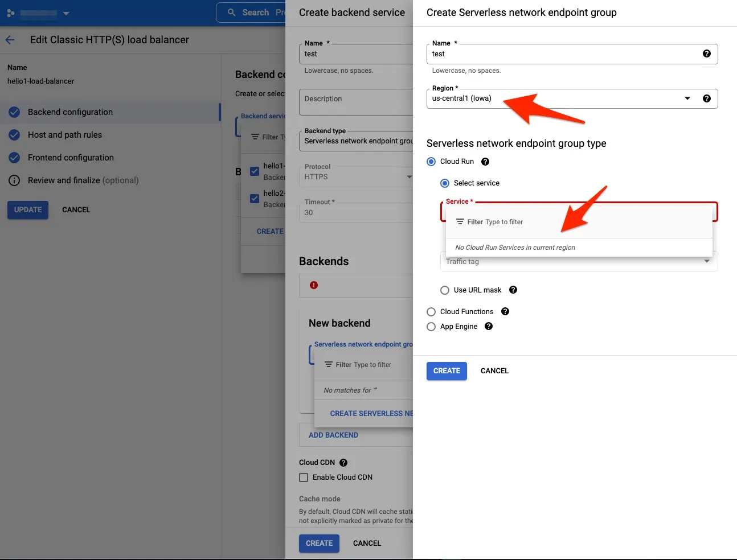Open help icon next to Cloud Run
Screen dimensions: 737x560
[485, 162]
